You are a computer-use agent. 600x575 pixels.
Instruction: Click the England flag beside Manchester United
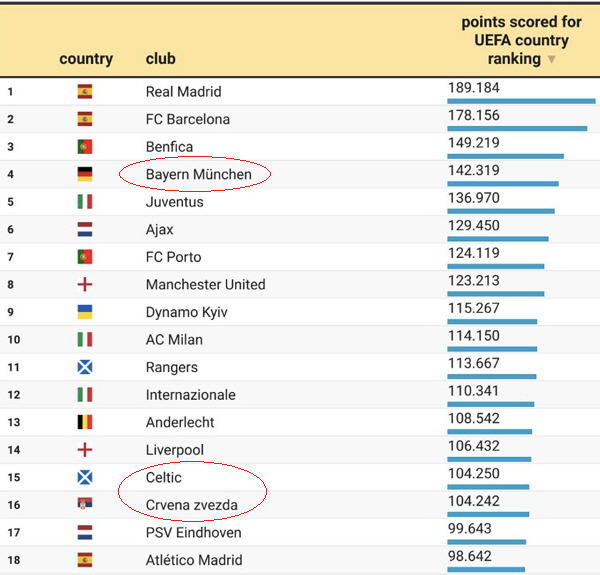pyautogui.click(x=85, y=284)
